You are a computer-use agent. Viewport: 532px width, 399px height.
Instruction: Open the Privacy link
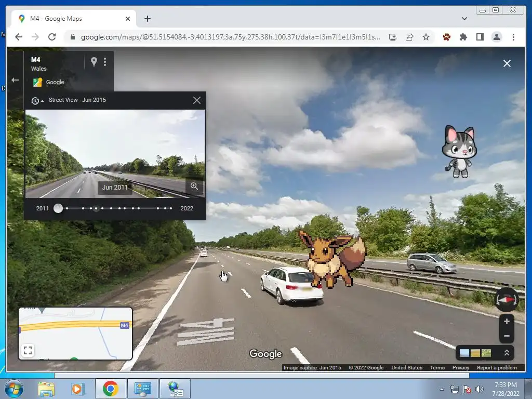coord(461,367)
